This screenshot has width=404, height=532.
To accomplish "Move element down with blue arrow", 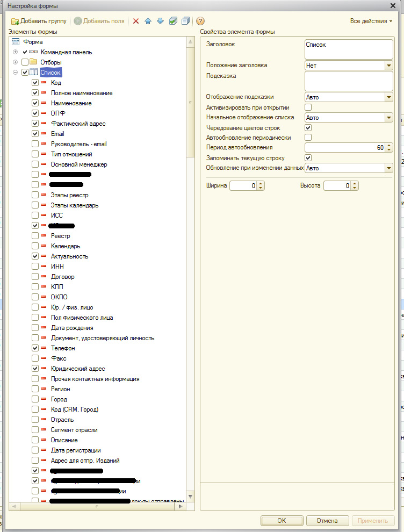I will coord(160,21).
